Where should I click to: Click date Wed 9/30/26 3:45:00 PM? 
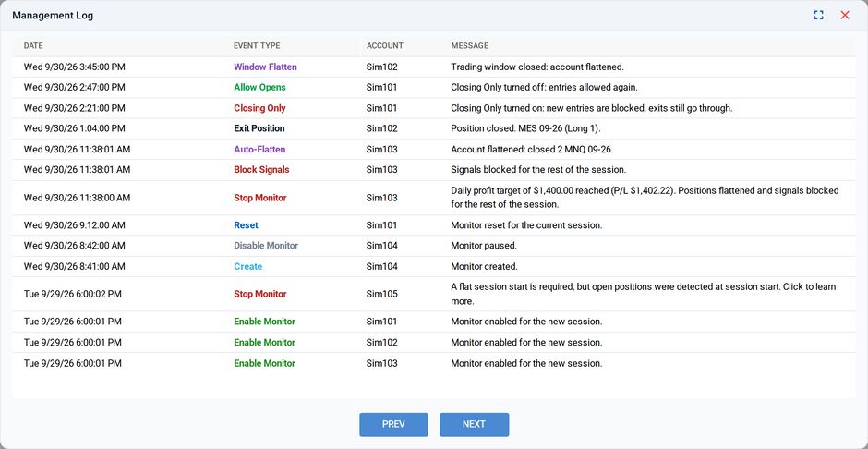(74, 67)
